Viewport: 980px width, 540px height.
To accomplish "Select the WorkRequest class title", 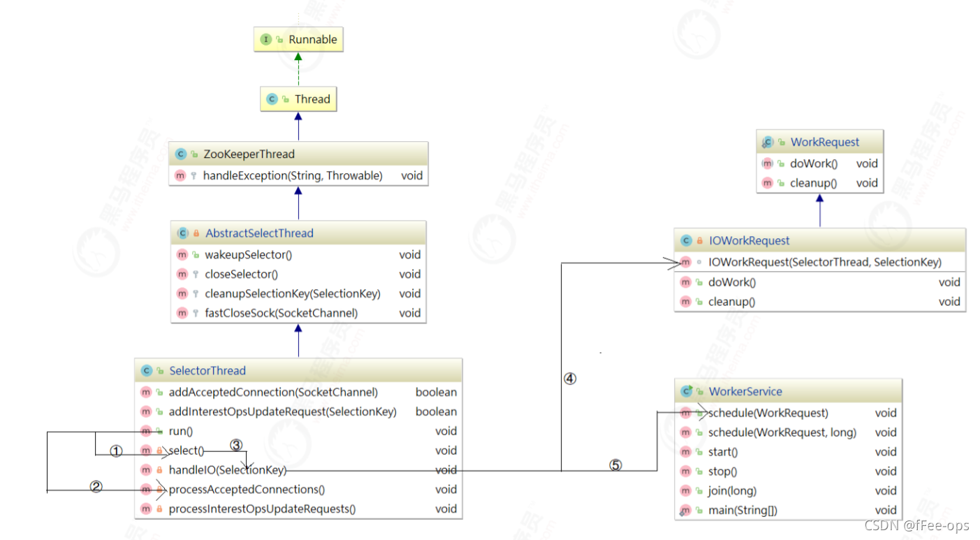I will click(825, 143).
